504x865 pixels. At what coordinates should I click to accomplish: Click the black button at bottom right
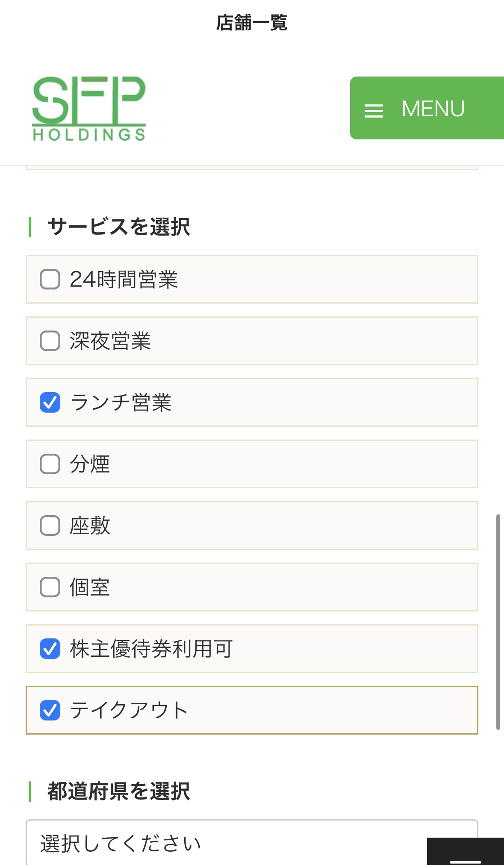(465, 853)
